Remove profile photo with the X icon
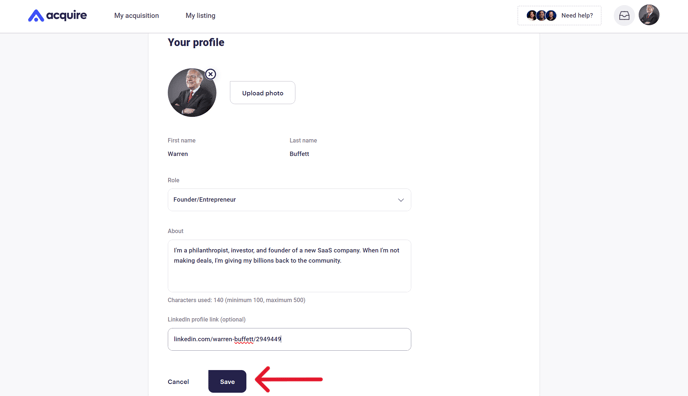Screen dimensions: 688x396 [x=211, y=74]
